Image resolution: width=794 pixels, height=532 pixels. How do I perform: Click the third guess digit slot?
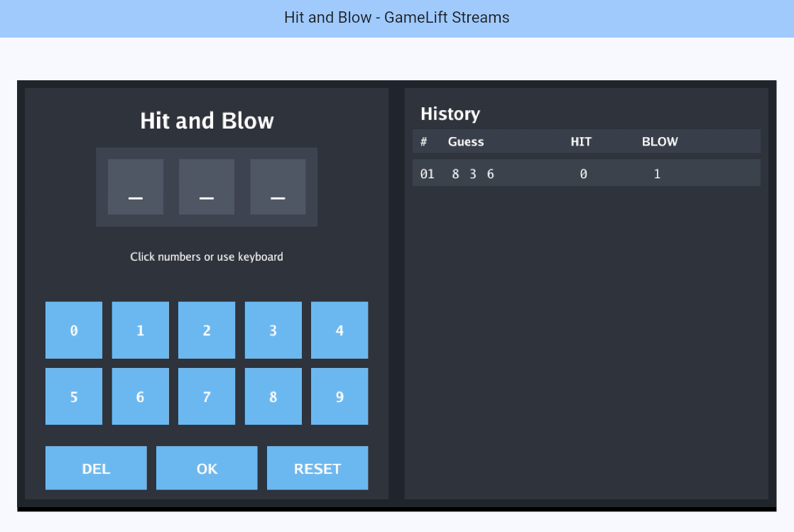[x=278, y=187]
